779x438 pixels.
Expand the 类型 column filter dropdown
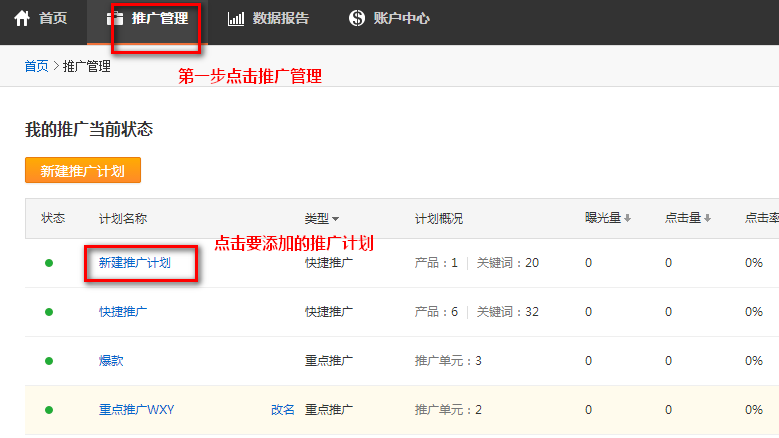tap(335, 219)
